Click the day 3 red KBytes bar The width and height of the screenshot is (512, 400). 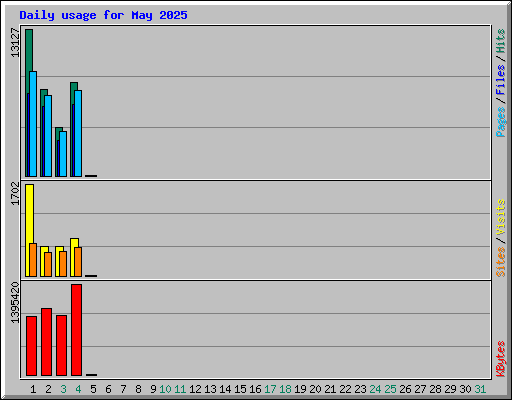(61, 345)
